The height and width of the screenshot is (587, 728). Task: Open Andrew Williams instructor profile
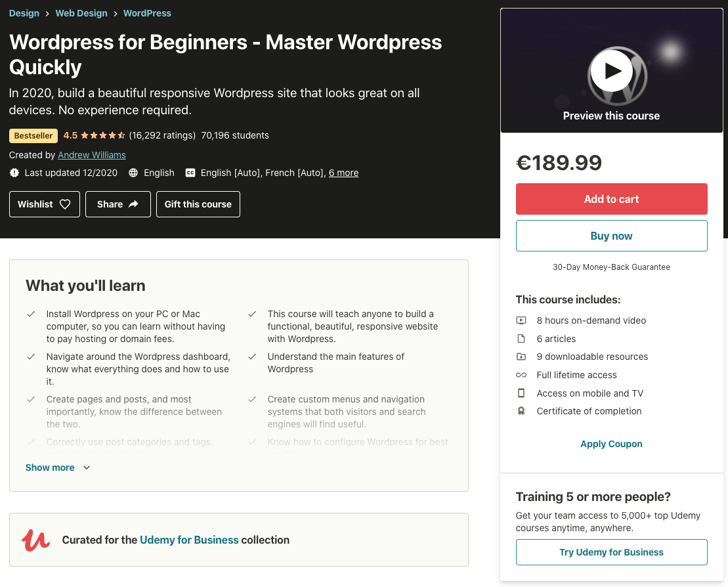coord(92,155)
